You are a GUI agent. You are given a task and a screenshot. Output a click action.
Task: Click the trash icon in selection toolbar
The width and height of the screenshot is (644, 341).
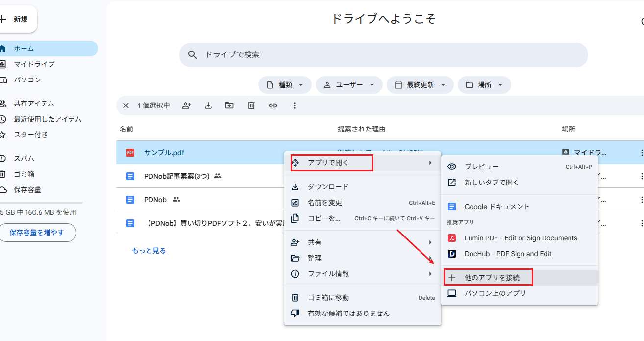251,105
